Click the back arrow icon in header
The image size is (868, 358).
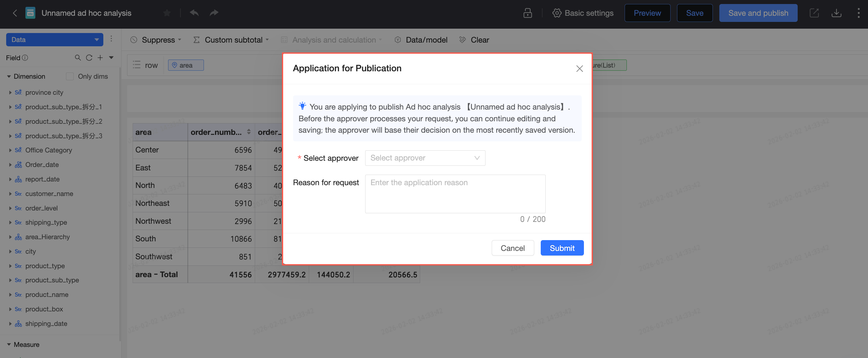coord(15,13)
